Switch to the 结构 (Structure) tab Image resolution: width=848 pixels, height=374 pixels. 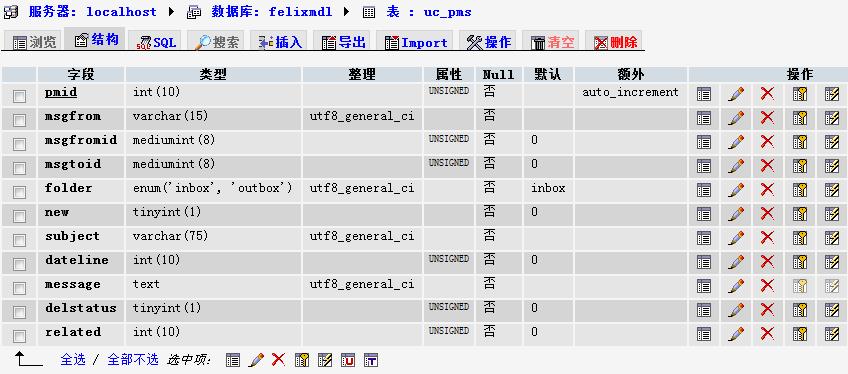96,39
